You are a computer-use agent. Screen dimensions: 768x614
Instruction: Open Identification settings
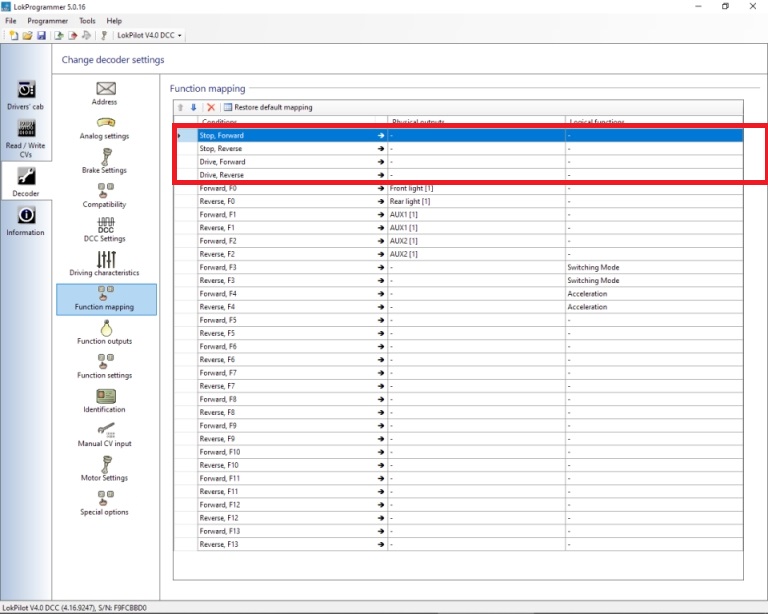105,401
